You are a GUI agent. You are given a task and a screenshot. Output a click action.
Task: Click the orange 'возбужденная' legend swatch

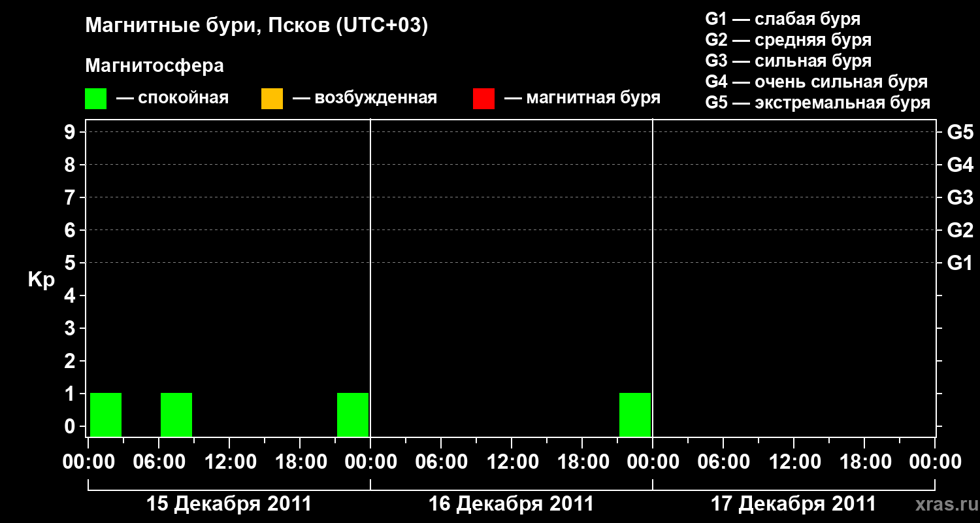pyautogui.click(x=272, y=99)
